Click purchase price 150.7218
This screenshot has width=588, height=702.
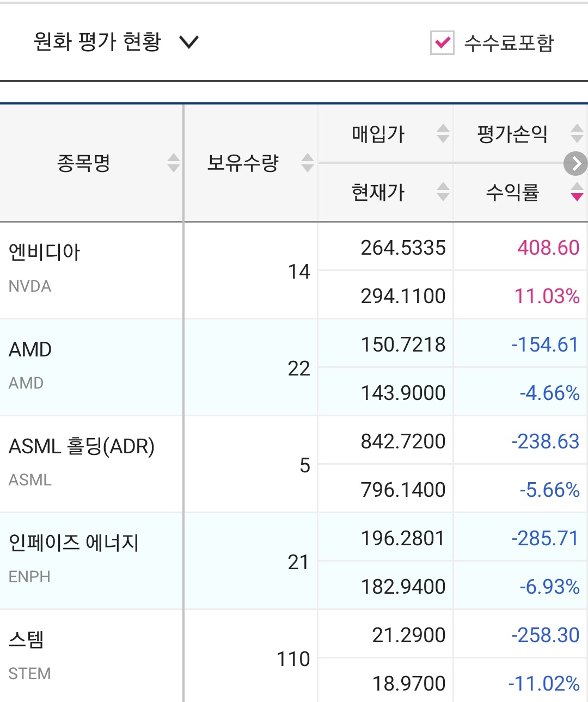(x=403, y=344)
